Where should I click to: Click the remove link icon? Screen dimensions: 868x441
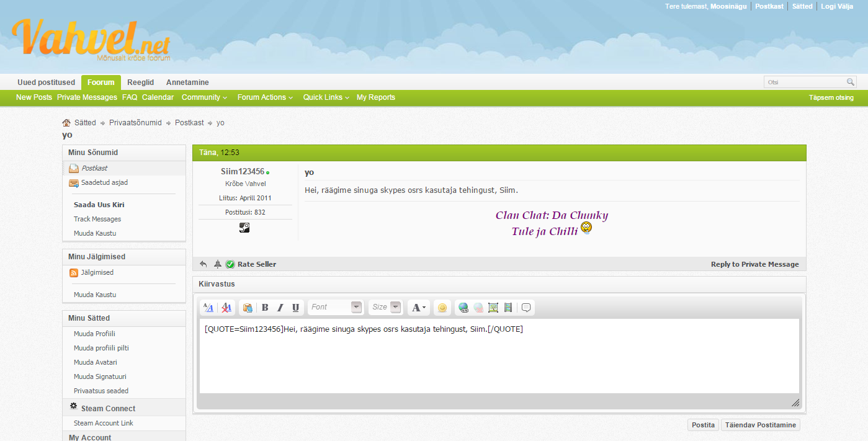coord(478,308)
